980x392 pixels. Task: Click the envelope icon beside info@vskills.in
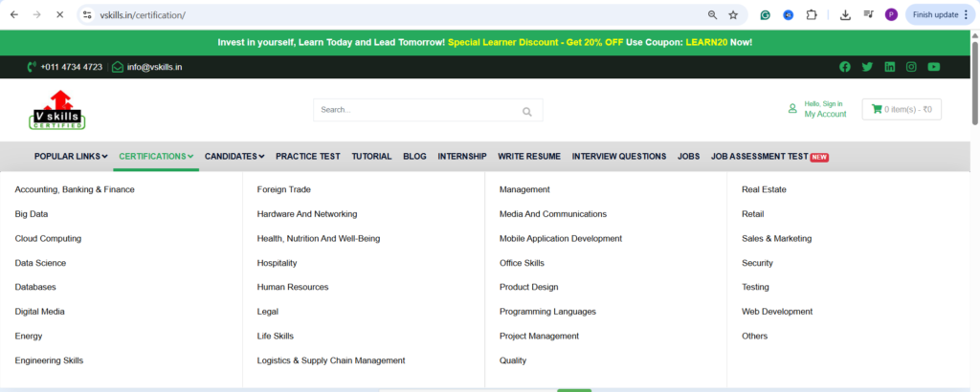pos(118,67)
